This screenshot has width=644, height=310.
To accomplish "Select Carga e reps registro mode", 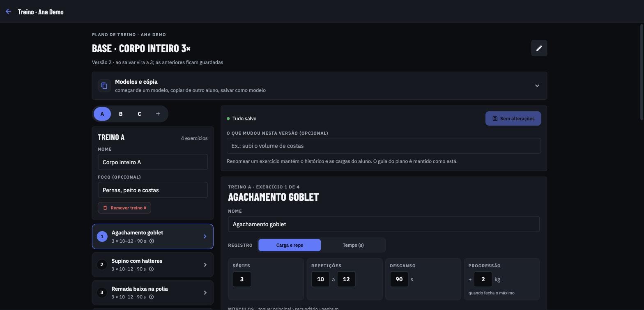I will [x=290, y=245].
